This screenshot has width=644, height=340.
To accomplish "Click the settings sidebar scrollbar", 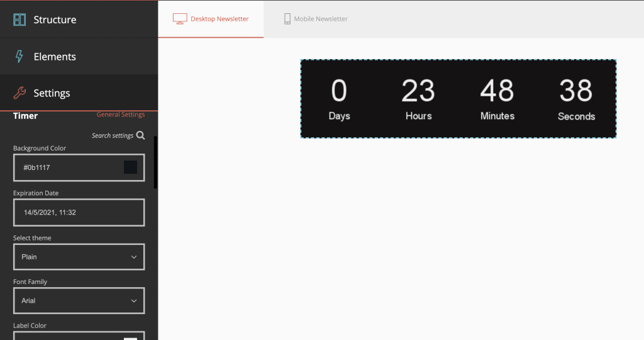I will (x=155, y=162).
